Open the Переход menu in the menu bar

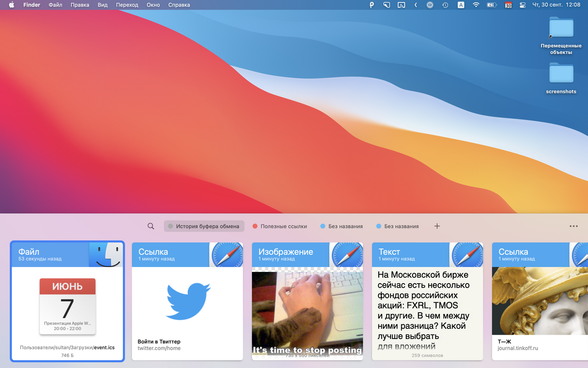pyautogui.click(x=127, y=5)
